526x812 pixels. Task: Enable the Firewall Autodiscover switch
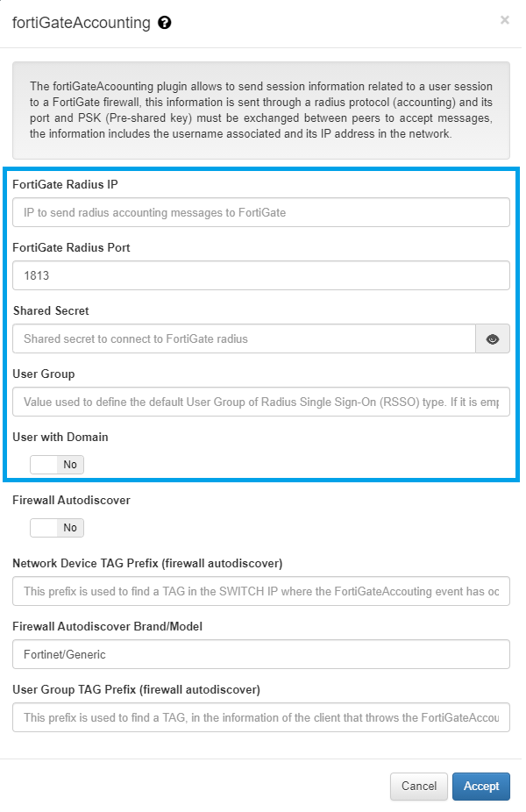pyautogui.click(x=57, y=528)
